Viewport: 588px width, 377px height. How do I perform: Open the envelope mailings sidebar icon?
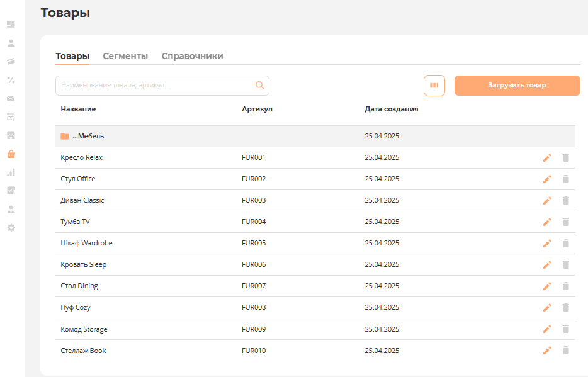(x=11, y=99)
